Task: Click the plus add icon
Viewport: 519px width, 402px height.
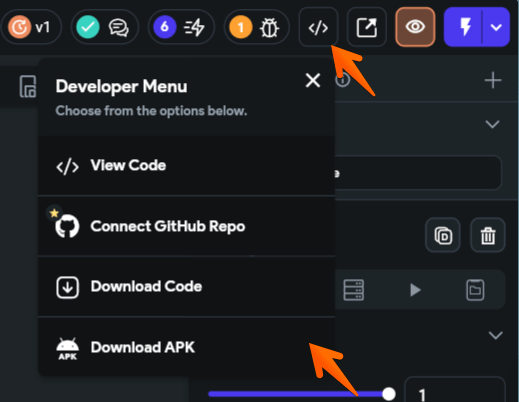Action: click(x=493, y=80)
